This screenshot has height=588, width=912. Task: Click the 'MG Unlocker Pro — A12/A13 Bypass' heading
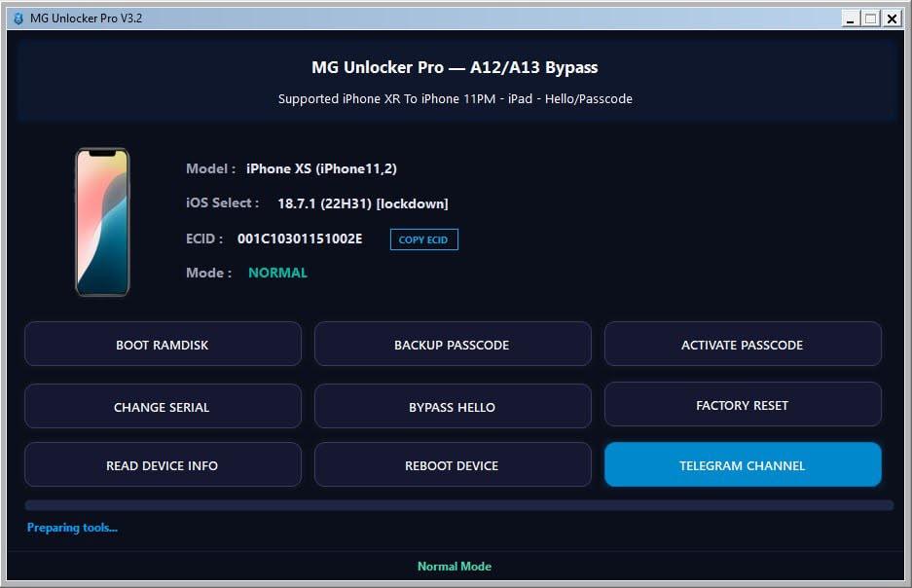pos(455,67)
